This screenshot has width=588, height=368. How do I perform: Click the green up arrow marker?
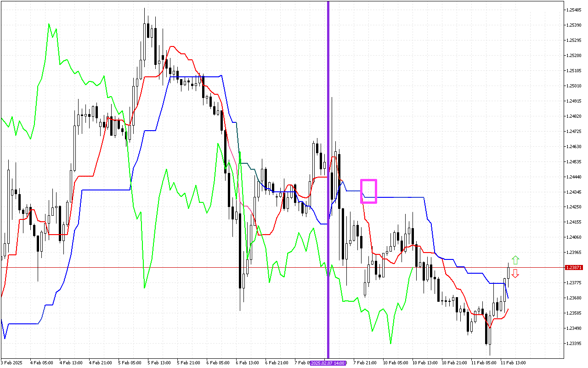click(515, 260)
